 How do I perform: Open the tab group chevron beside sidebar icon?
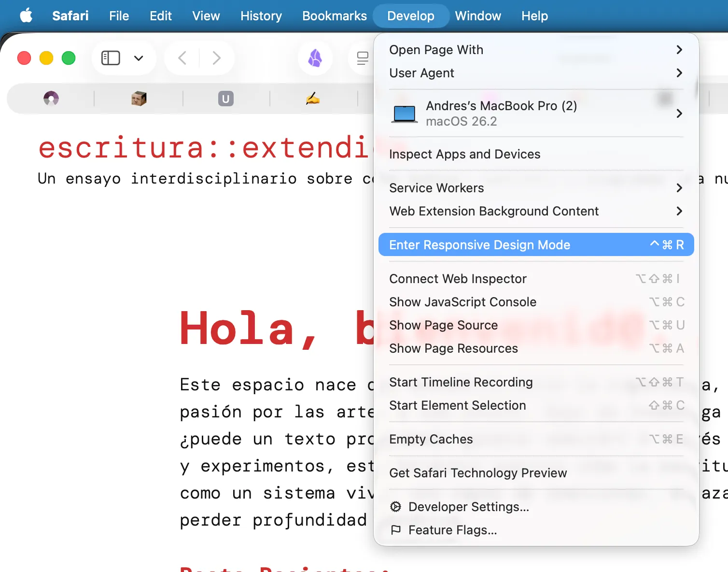click(x=139, y=58)
